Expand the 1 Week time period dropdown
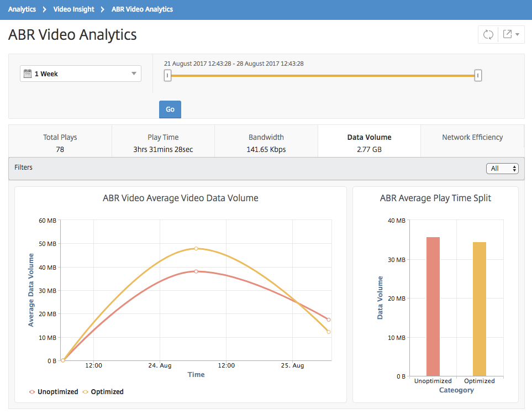The width and height of the screenshot is (532, 419). pyautogui.click(x=81, y=74)
